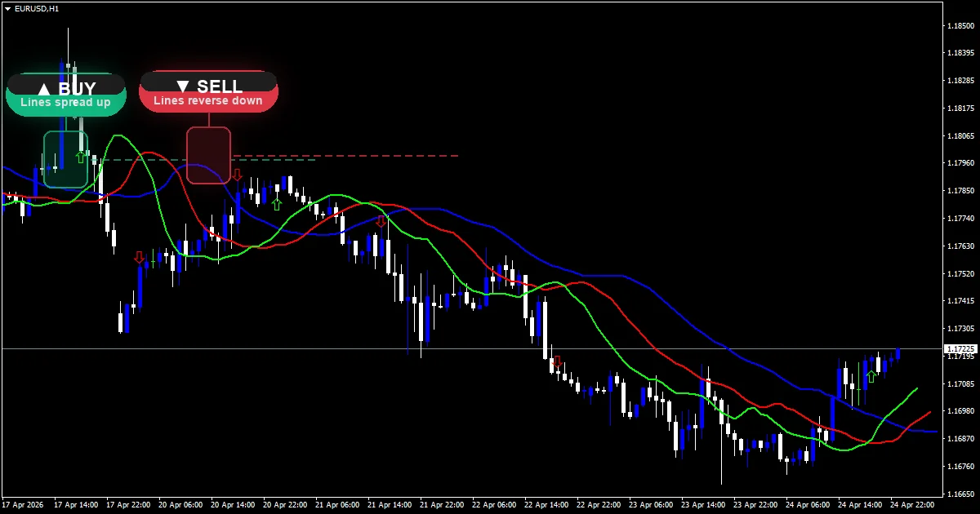Click the 24 Apr 06:00 time label
The image size is (980, 514).
808,505
